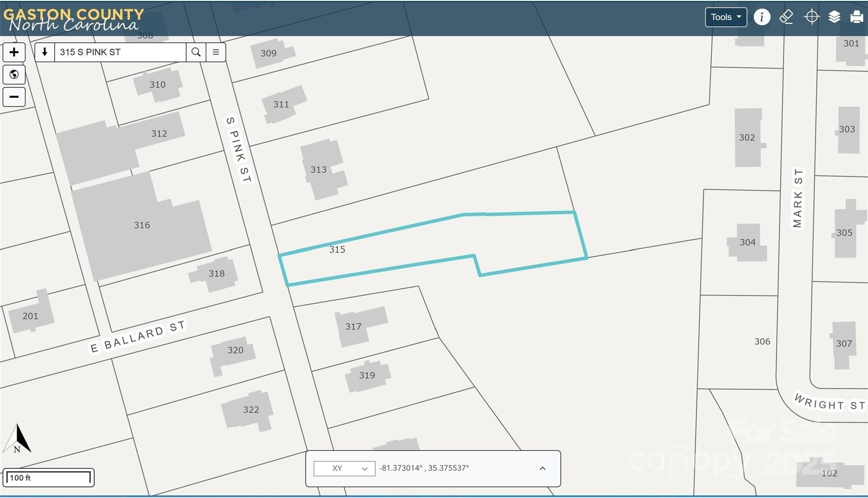
Task: Expand the coordinates panel upward chevron
Action: tap(542, 468)
